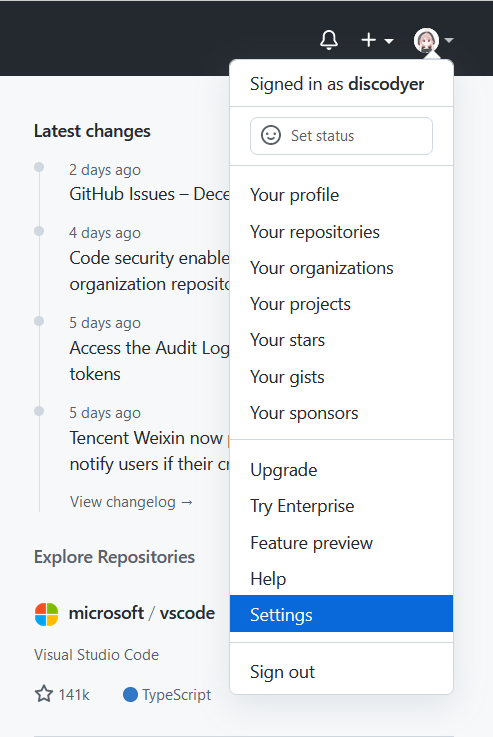This screenshot has height=737, width=493.
Task: Star the vscode repository via star icon
Action: (x=44, y=694)
